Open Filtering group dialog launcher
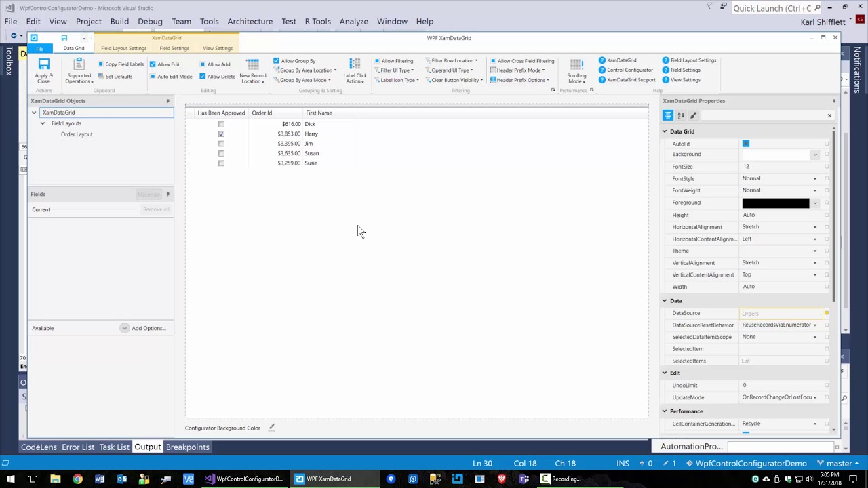Viewport: 868px width, 488px height. 553,90
